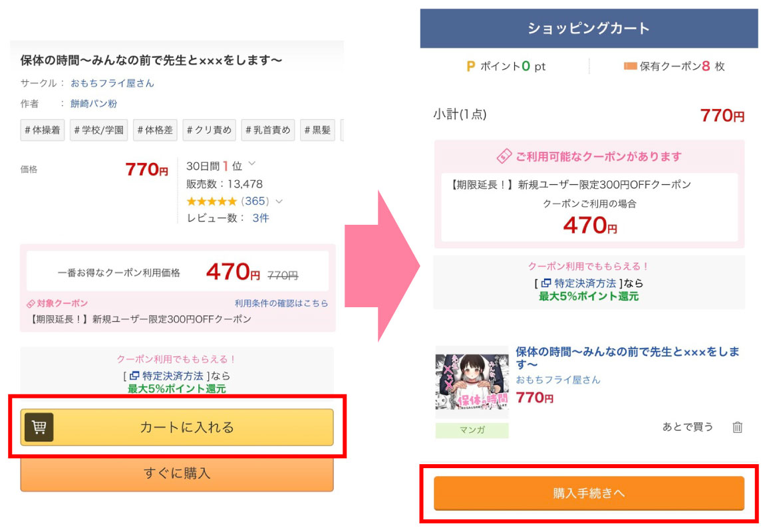Click the five-star rating icons
Screen dimensions: 765x532
click(x=212, y=201)
